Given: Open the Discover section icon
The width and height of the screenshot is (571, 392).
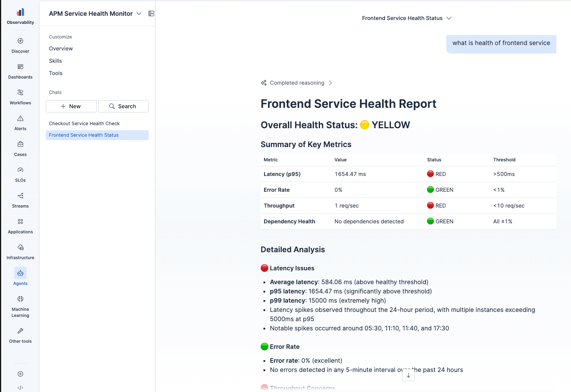Looking at the screenshot, I should (20, 41).
